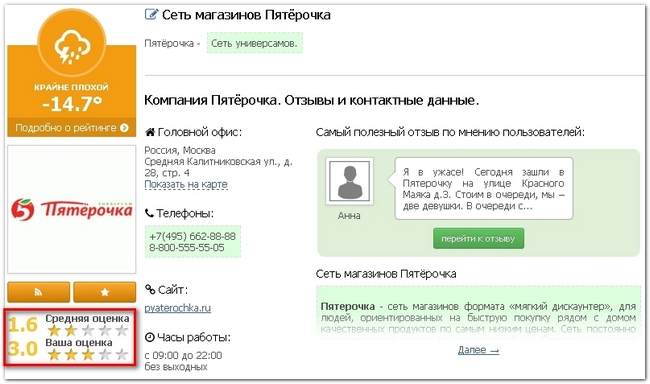Click the phone icon beside Телефоны
Viewport: 650px width, 384px height.
point(149,213)
